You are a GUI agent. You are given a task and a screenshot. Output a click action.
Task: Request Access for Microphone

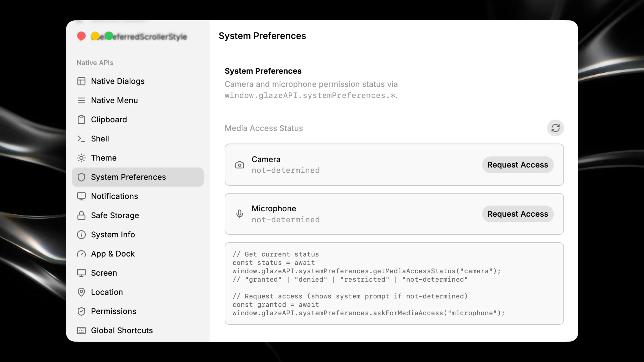517,214
